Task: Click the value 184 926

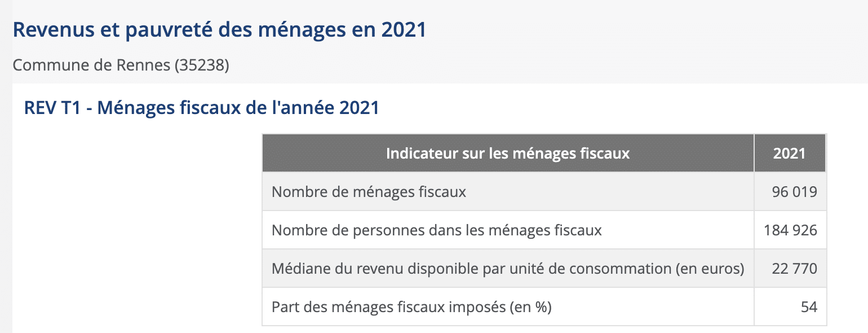Action: pos(790,230)
